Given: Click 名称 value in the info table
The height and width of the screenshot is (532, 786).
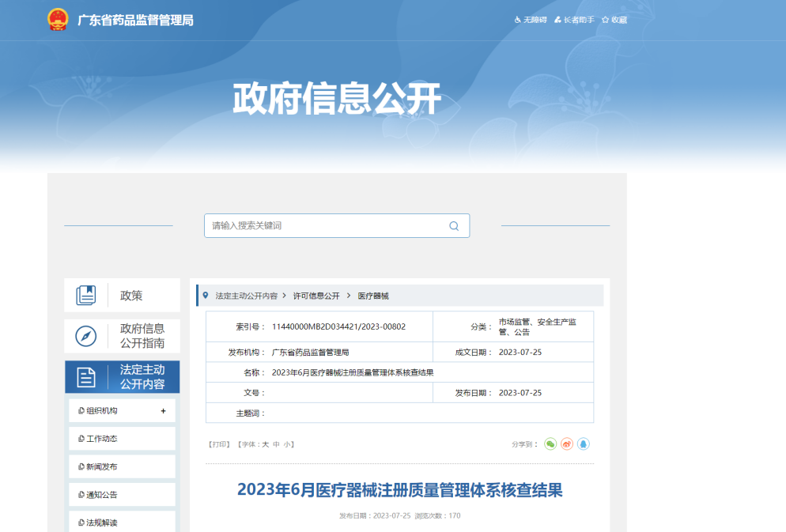Looking at the screenshot, I should (353, 372).
